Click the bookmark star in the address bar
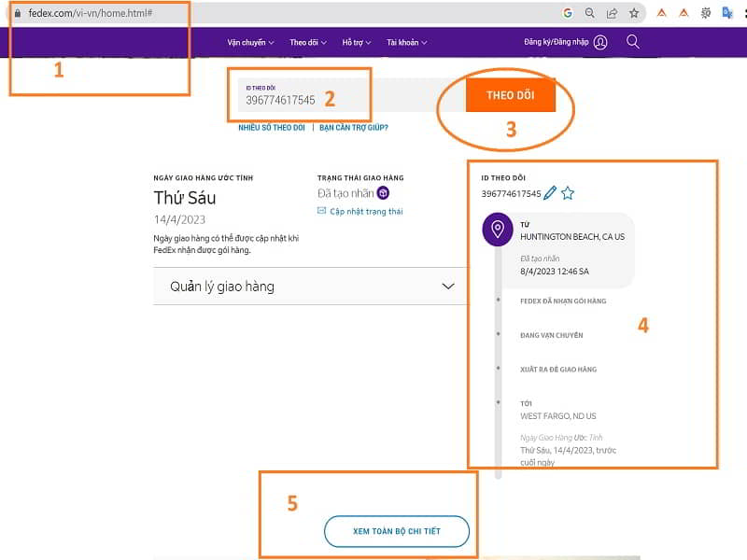 pos(635,13)
